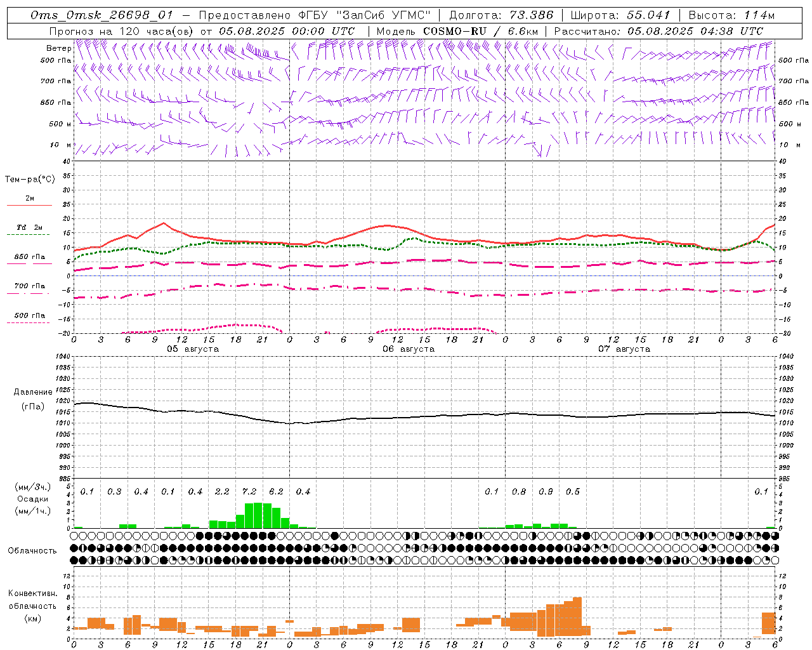Click the 0.3 precipitation amount value

point(114,492)
